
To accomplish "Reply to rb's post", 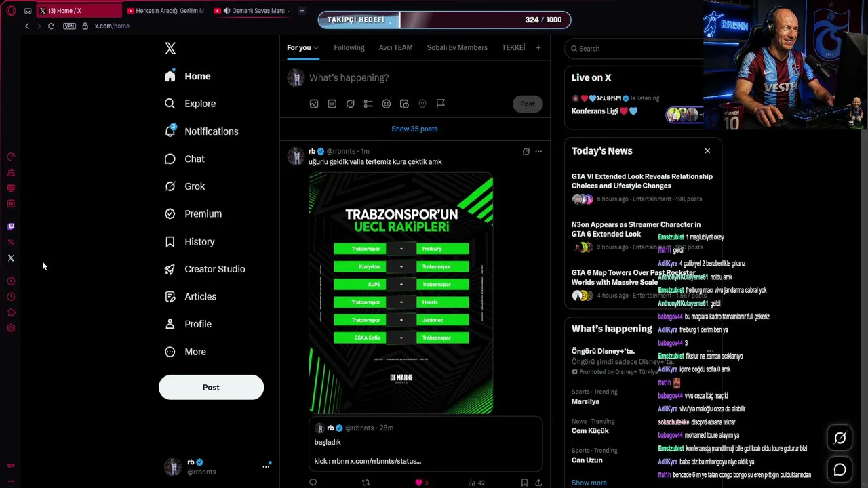I will 313,483.
